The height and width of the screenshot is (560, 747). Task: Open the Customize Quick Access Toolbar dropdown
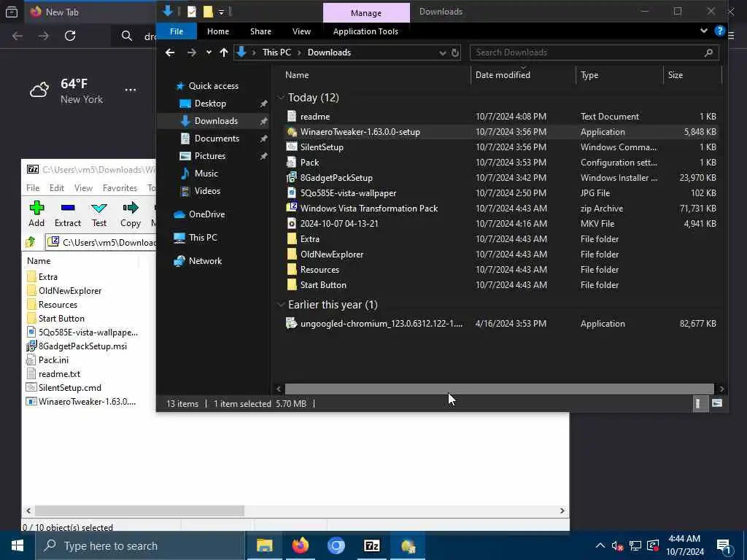pos(222,12)
